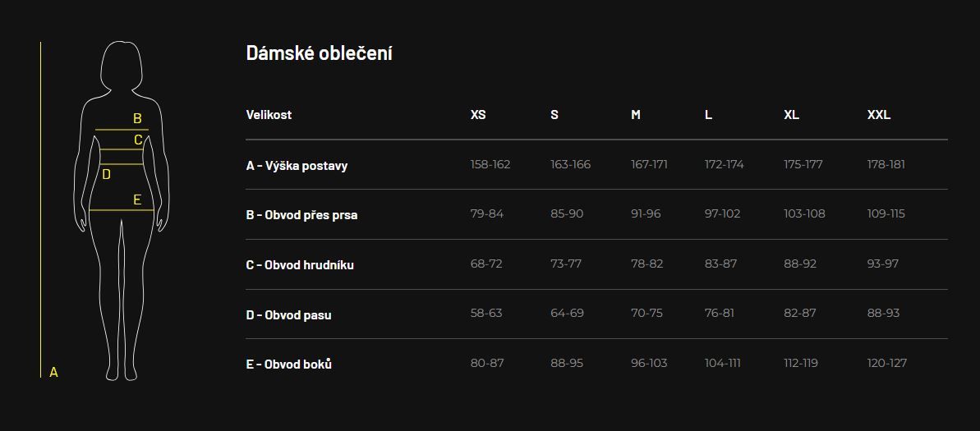Click the yellow letter E on figure
The width and height of the screenshot is (980, 431).
pos(137,200)
